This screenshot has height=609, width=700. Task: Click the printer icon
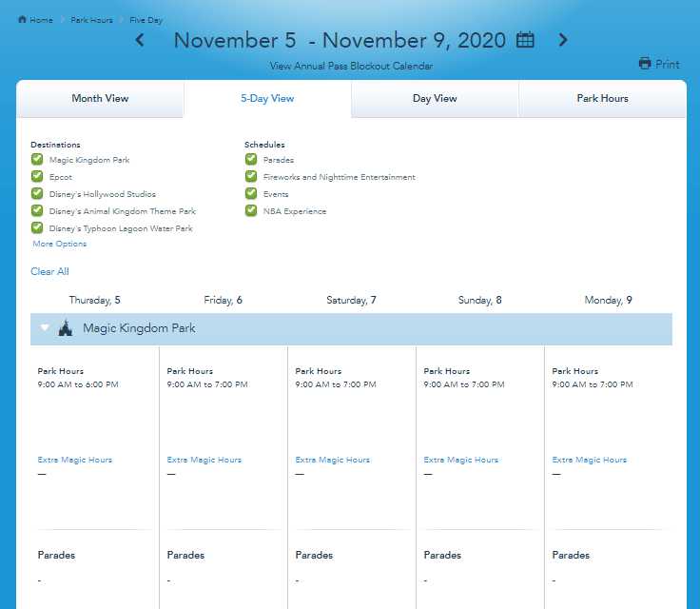[x=645, y=64]
